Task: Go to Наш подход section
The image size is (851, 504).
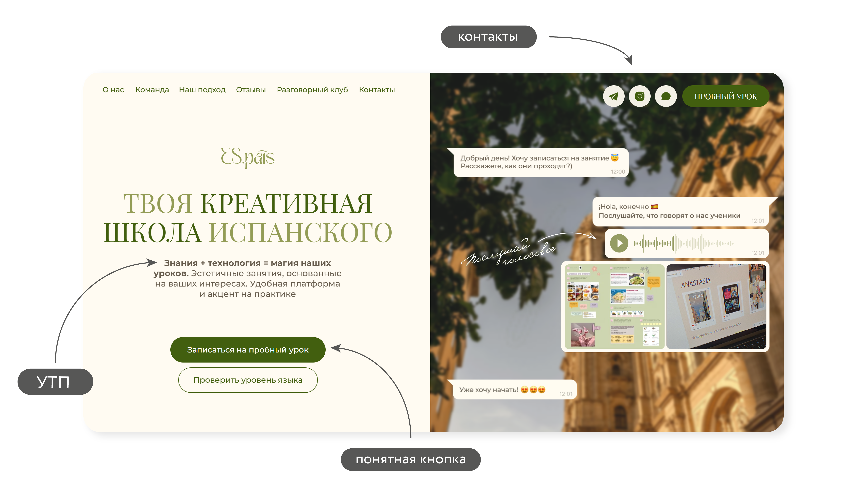Action: point(202,90)
